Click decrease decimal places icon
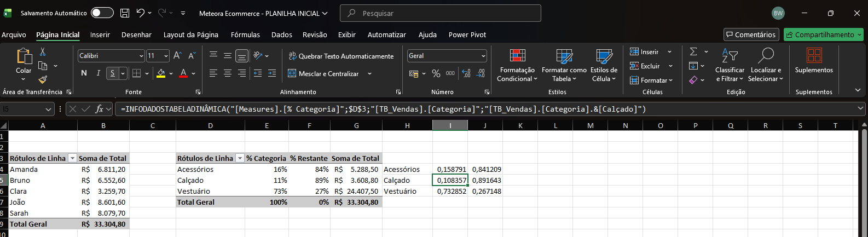Viewport: 868px width, 237px height. [481, 73]
